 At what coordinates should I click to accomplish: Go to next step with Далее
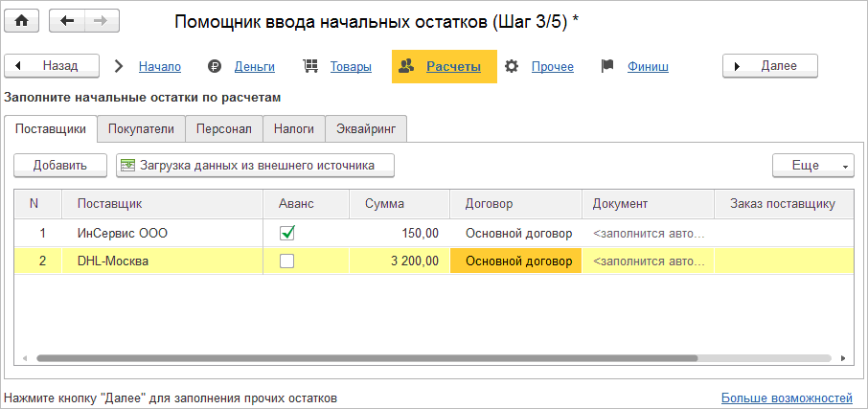tap(770, 66)
